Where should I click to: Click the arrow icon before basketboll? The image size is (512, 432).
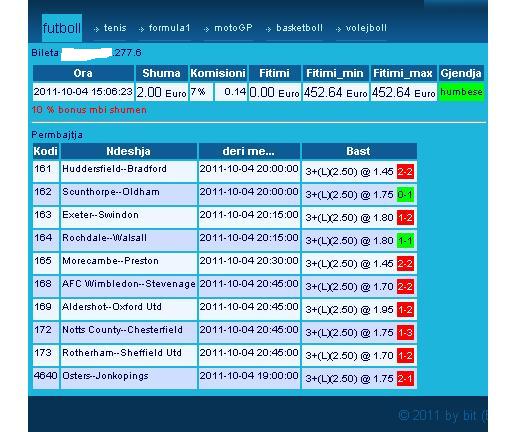(x=268, y=29)
